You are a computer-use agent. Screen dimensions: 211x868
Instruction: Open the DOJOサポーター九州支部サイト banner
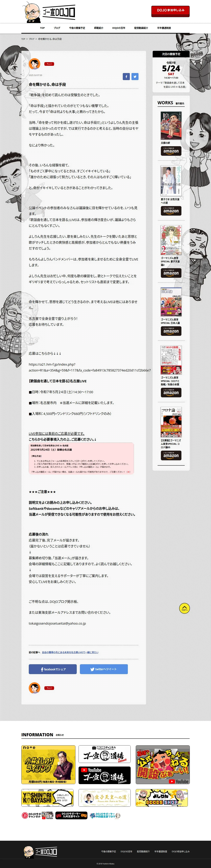point(71,815)
